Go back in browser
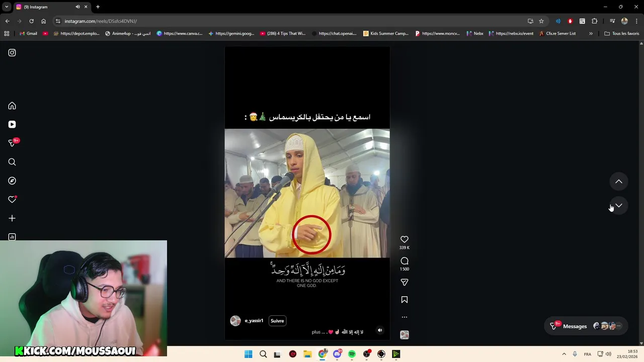 7,21
